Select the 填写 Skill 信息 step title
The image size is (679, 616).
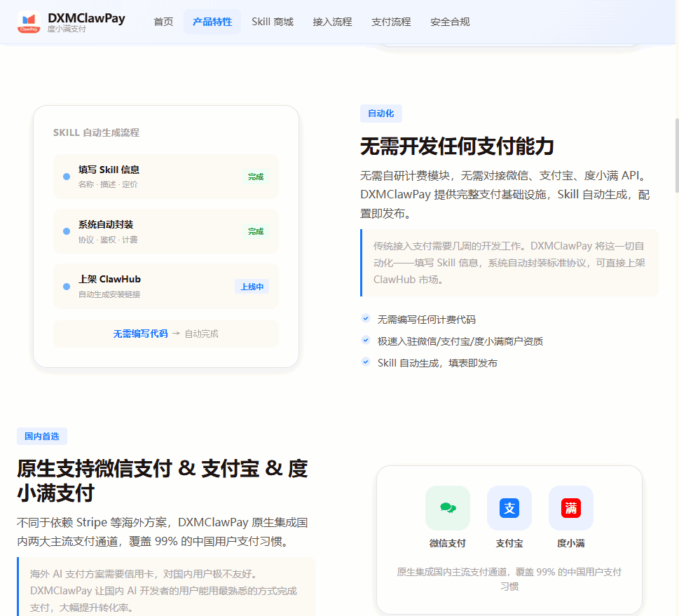109,170
